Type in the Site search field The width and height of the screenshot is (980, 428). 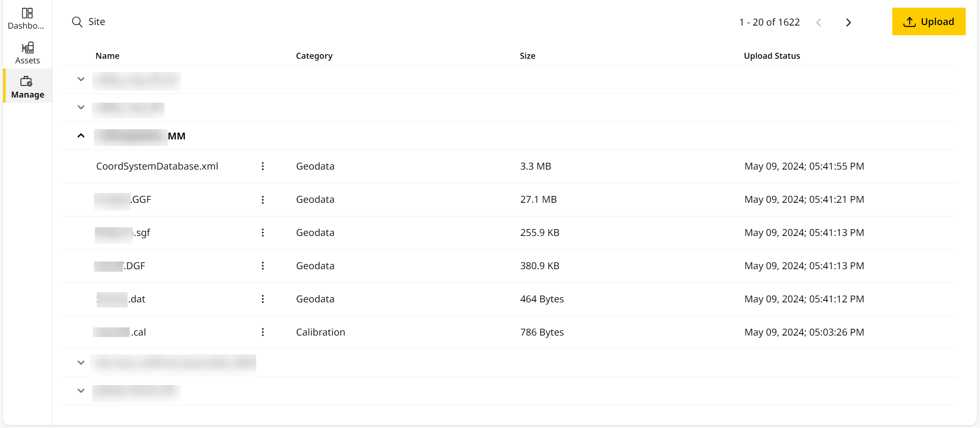coord(204,22)
